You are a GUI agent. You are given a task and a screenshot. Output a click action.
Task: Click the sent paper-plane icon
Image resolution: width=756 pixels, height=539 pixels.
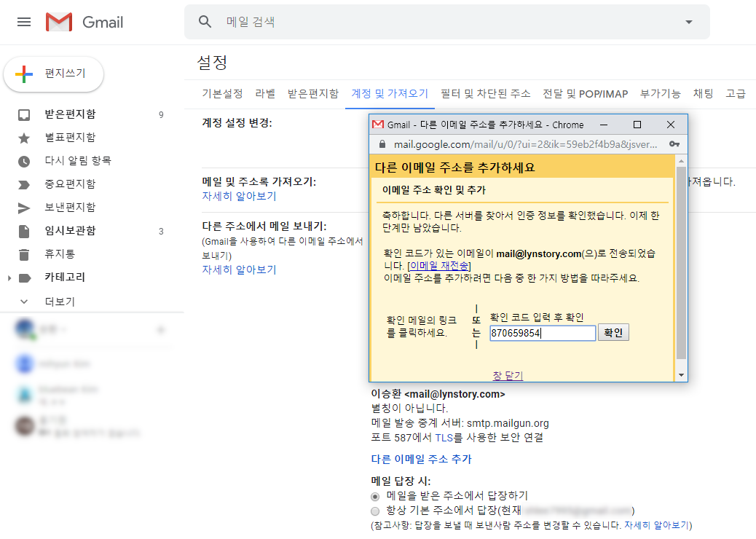coord(23,208)
